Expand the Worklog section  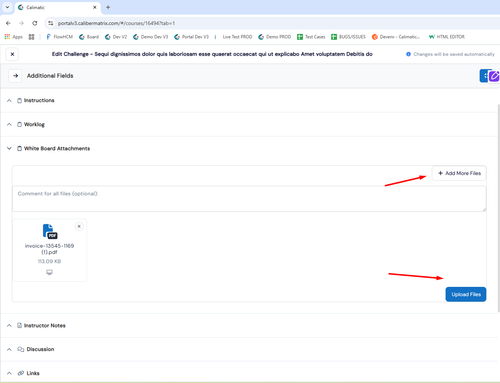click(x=9, y=124)
